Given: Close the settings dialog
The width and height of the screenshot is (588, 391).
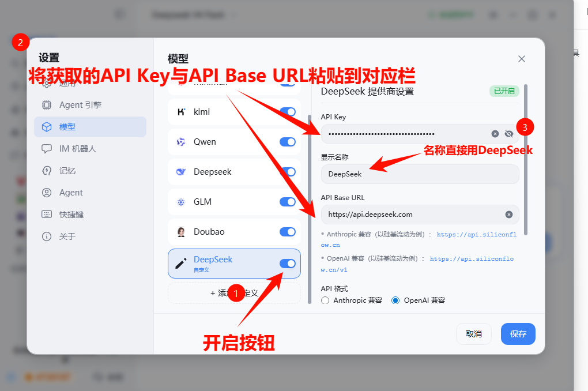Looking at the screenshot, I should pos(522,59).
